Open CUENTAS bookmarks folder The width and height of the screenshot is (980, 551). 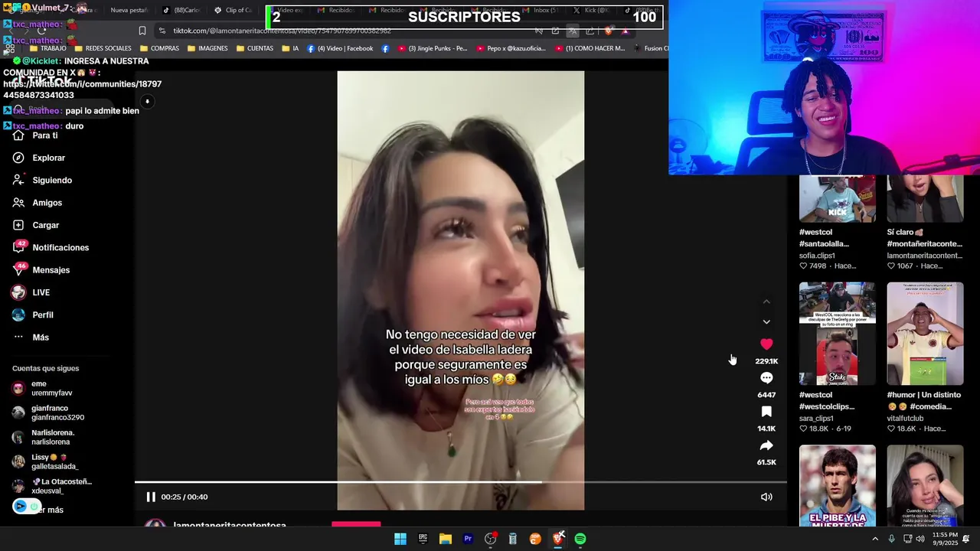pyautogui.click(x=254, y=48)
